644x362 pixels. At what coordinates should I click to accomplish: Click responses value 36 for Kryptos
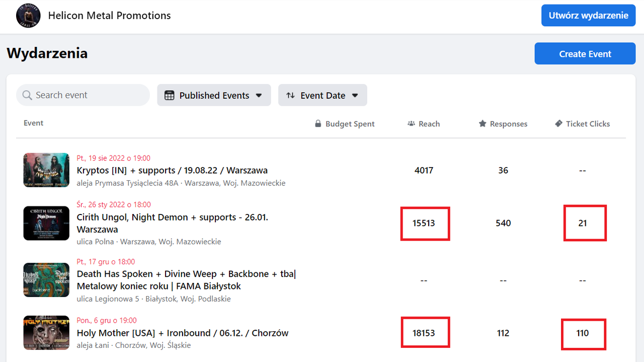(503, 170)
